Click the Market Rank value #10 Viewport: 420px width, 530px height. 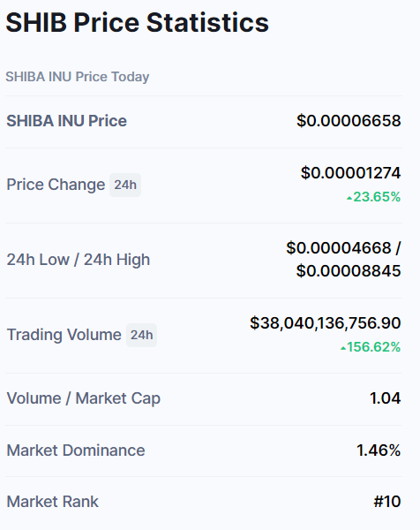click(387, 502)
